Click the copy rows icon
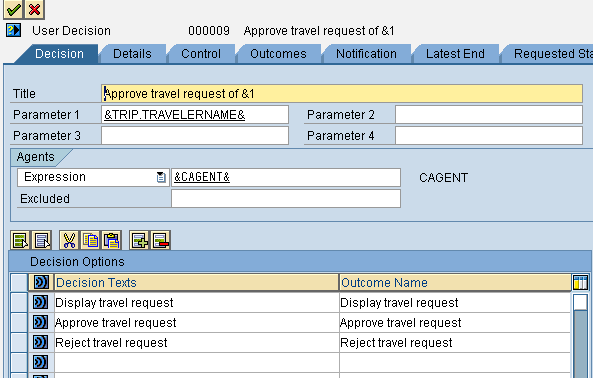Viewport: 593px width, 378px height. (90, 240)
